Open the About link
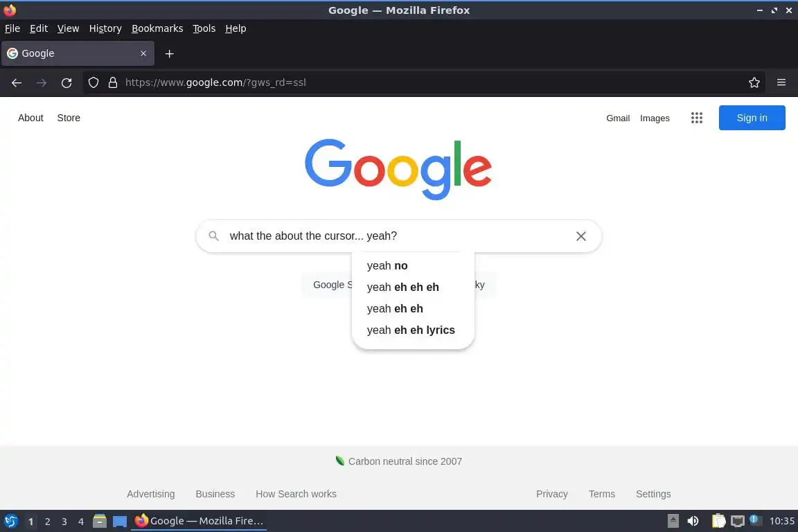This screenshot has width=798, height=532. click(30, 118)
